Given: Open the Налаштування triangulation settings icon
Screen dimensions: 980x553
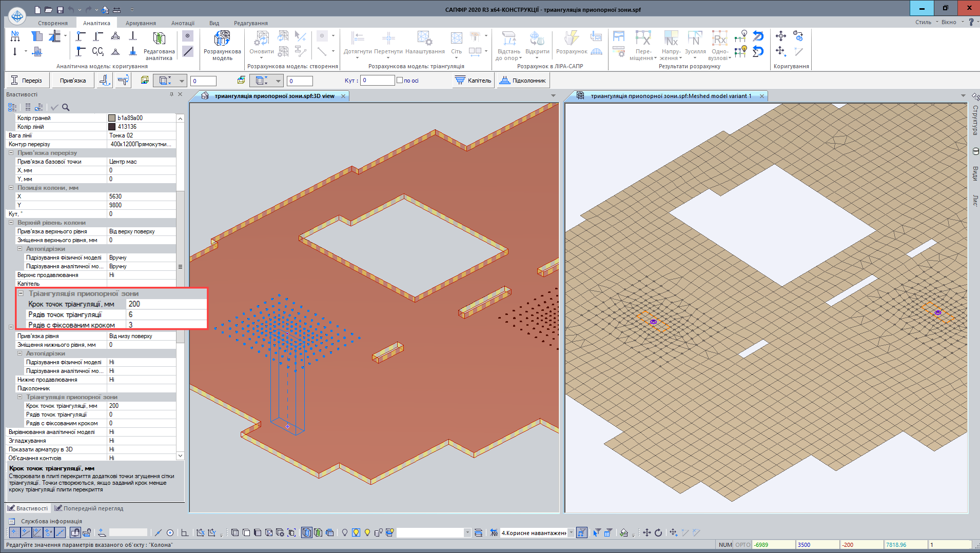Looking at the screenshot, I should point(424,39).
